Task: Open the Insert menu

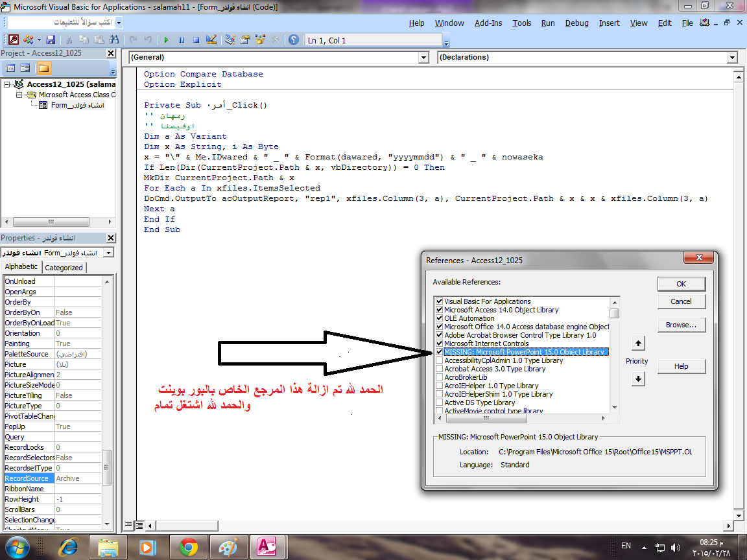Action: [x=610, y=23]
